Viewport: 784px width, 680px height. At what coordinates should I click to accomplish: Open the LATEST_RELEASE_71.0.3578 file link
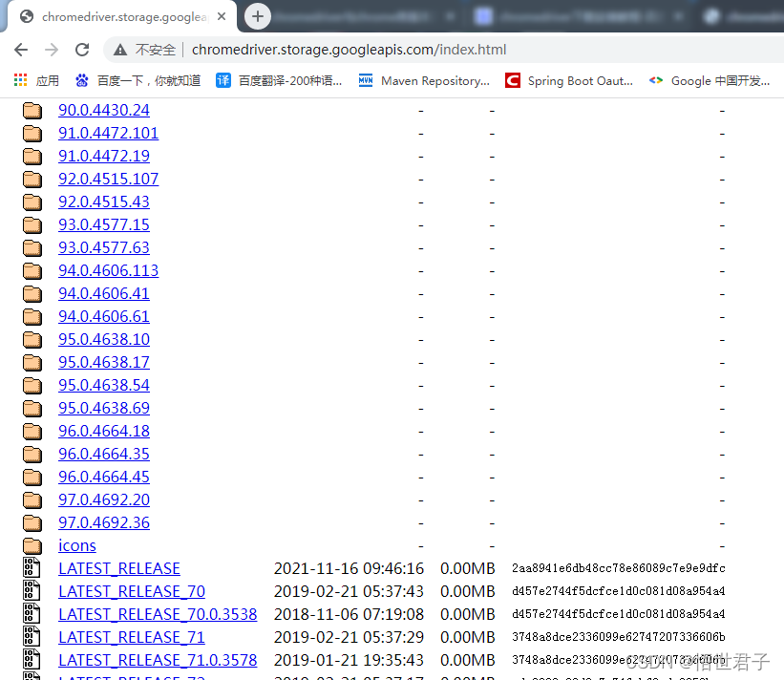158,661
